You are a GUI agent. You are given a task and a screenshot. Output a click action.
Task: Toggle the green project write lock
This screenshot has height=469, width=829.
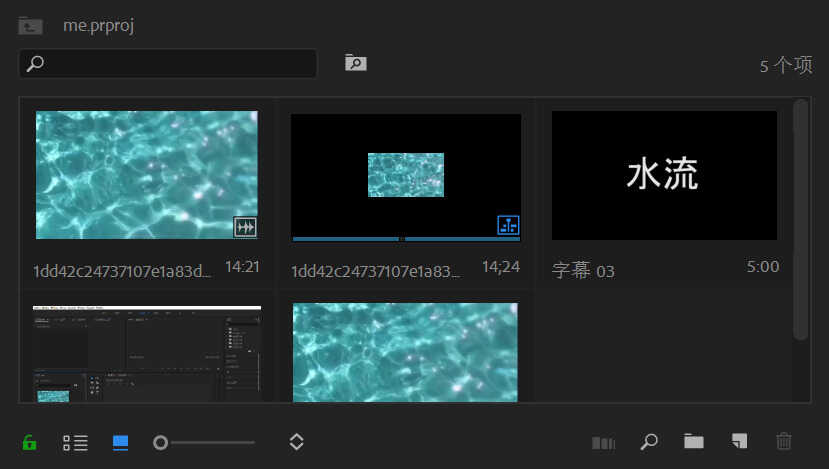30,442
